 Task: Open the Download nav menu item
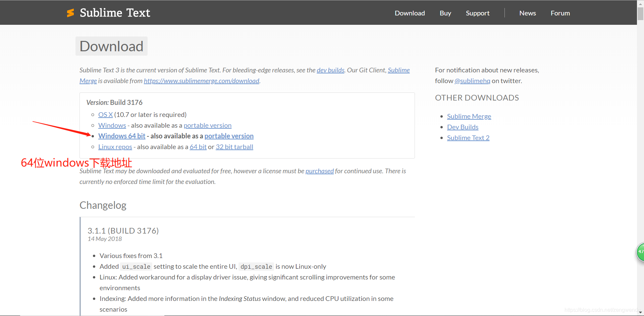(x=410, y=13)
